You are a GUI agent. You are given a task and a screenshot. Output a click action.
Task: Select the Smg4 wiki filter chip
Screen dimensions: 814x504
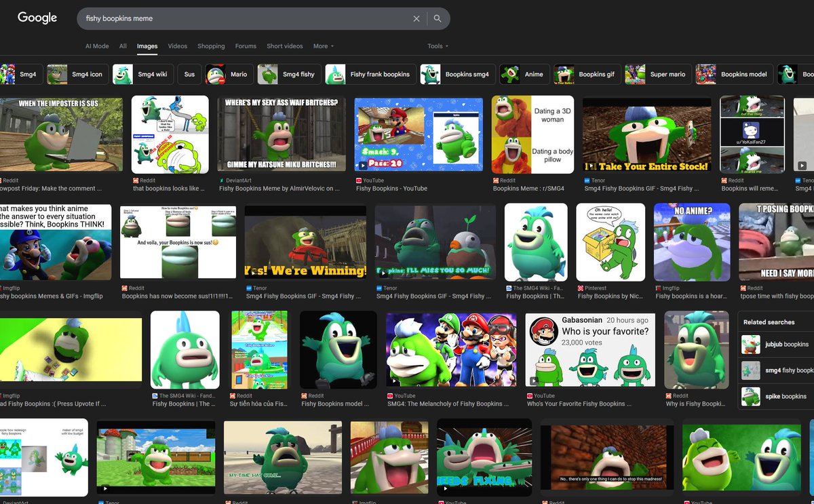[143, 74]
